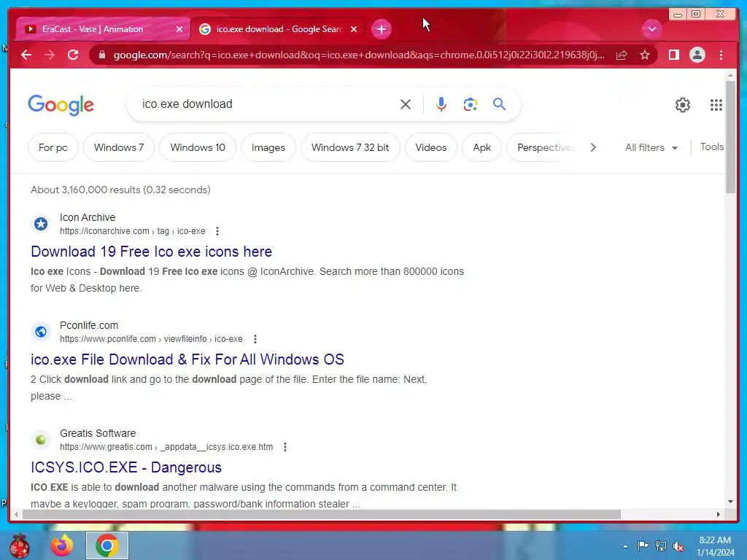
Task: Open the Start button ornament icon
Action: pyautogui.click(x=19, y=545)
